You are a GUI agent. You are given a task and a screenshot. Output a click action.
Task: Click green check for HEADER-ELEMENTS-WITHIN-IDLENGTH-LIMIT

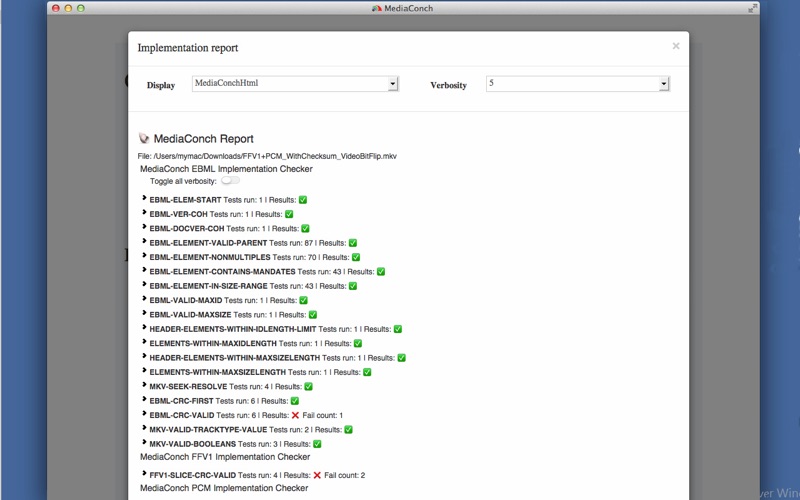[397, 329]
